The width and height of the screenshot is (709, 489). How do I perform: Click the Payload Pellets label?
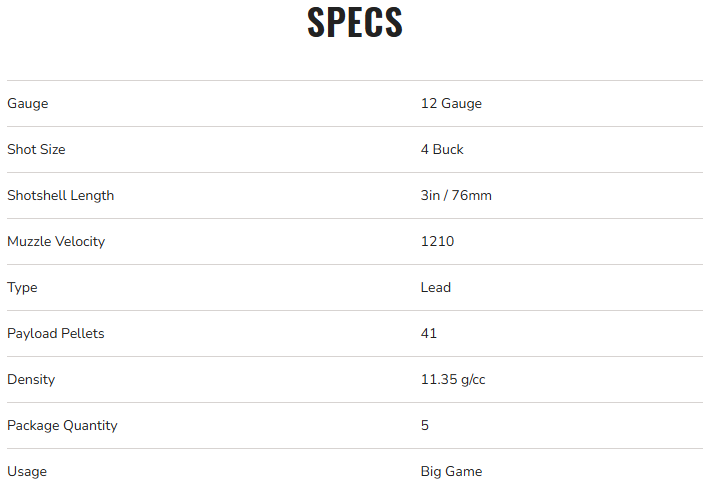(x=55, y=334)
